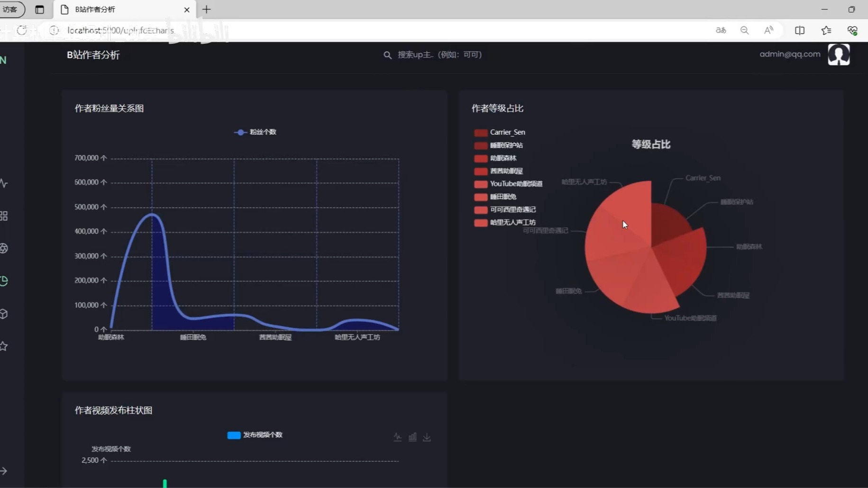Focus the 搜索up主 search input field
The image size is (868, 488).
(x=439, y=54)
